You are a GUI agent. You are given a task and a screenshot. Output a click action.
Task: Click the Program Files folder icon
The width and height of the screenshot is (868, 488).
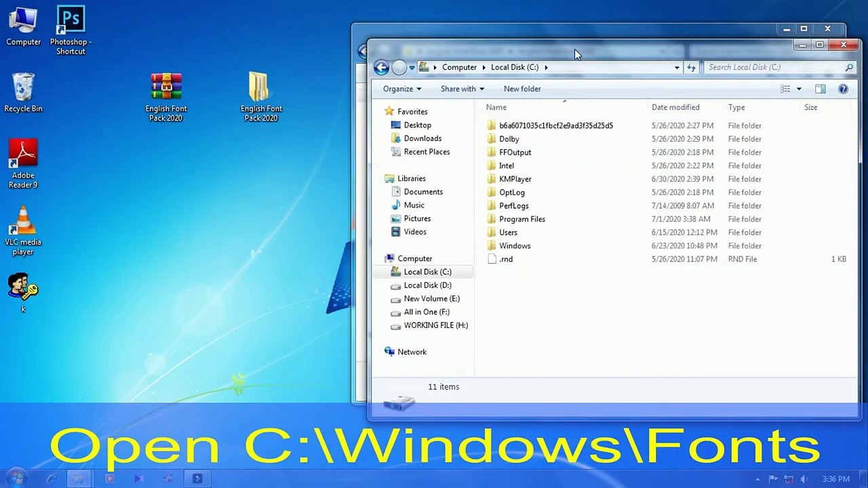coord(492,219)
